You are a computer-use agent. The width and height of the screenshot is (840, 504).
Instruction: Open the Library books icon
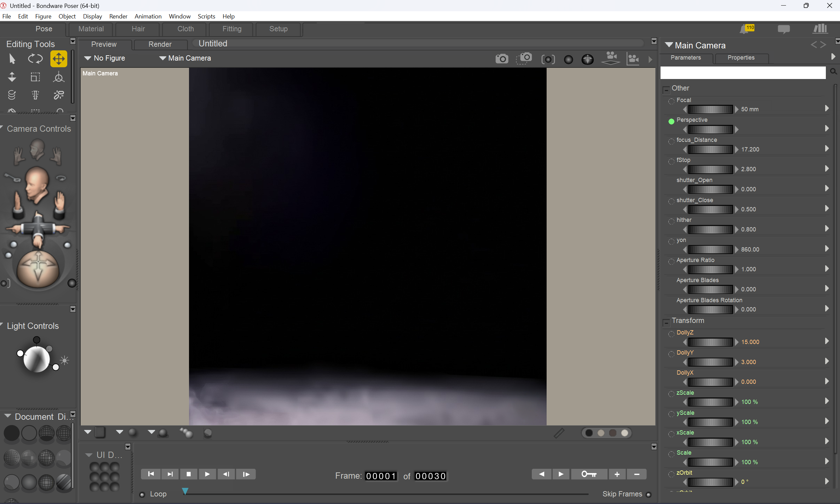click(820, 29)
